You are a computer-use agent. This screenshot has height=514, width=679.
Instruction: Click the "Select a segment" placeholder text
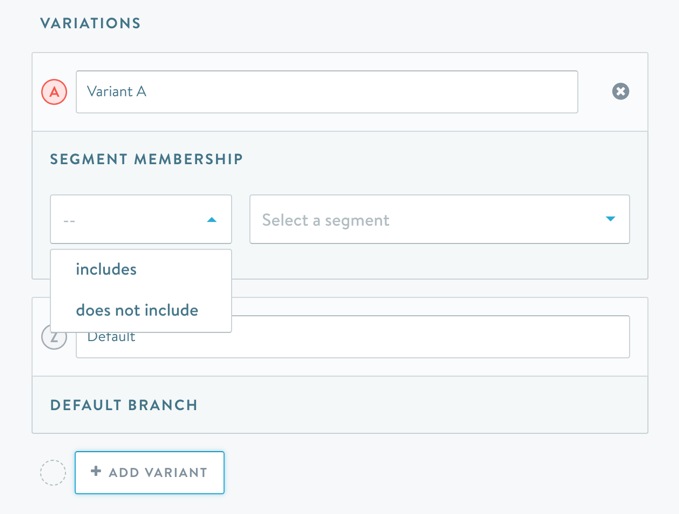pyautogui.click(x=326, y=220)
